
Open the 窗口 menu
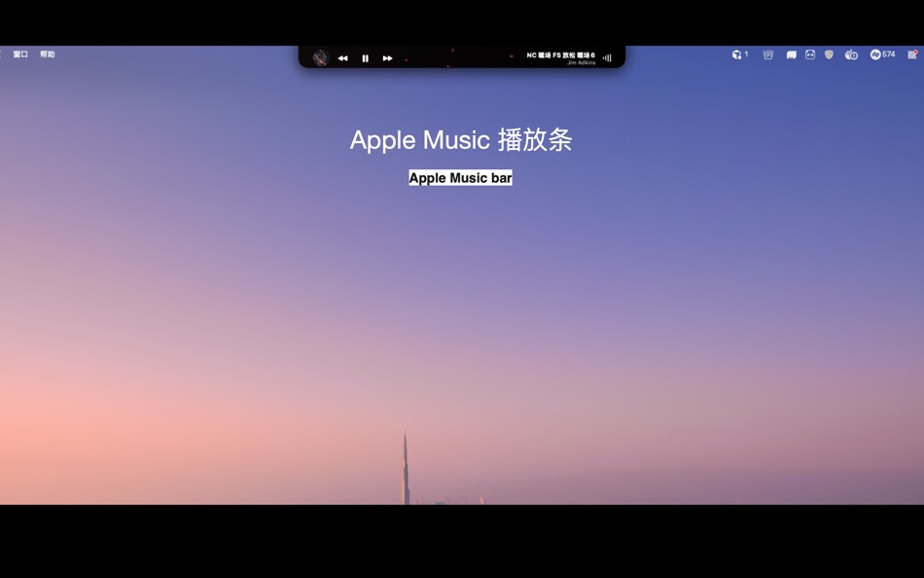pos(18,54)
